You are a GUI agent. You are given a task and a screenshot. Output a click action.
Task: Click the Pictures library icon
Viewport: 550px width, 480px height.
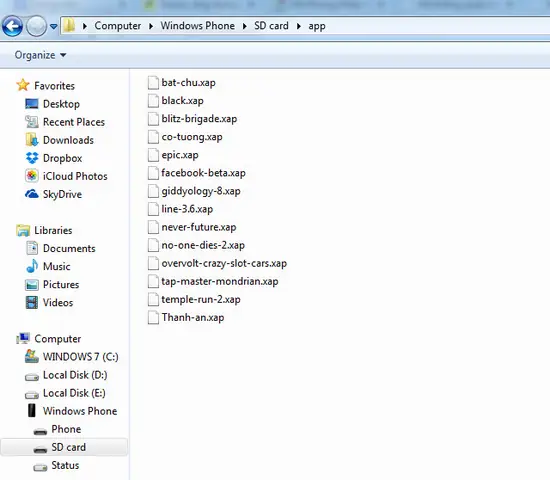click(x=32, y=285)
